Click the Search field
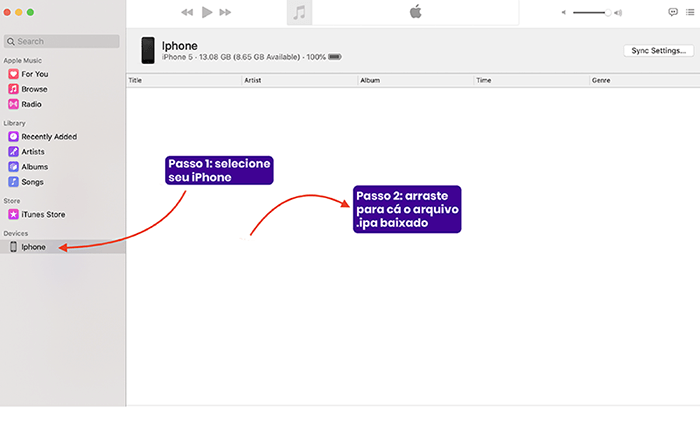The width and height of the screenshot is (700, 439). [62, 41]
